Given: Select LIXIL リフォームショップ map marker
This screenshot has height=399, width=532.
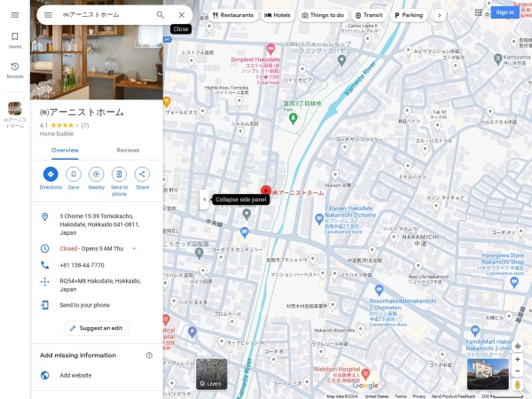Looking at the screenshot, I should [341, 60].
